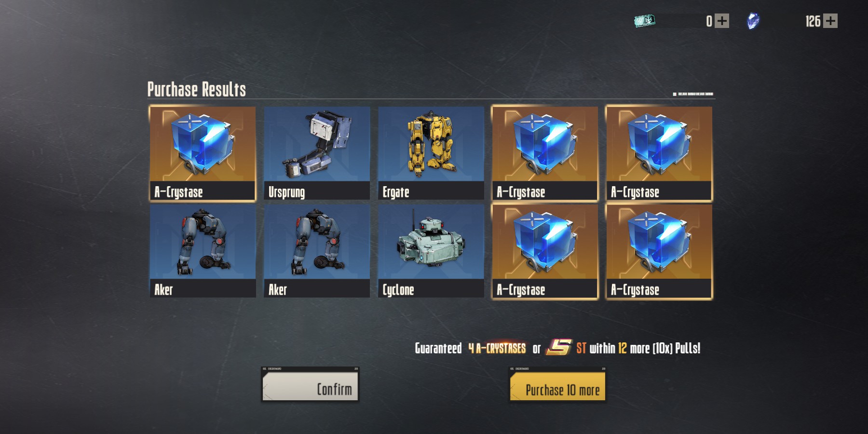Click the Confirm button
The height and width of the screenshot is (434, 868).
[x=310, y=384]
